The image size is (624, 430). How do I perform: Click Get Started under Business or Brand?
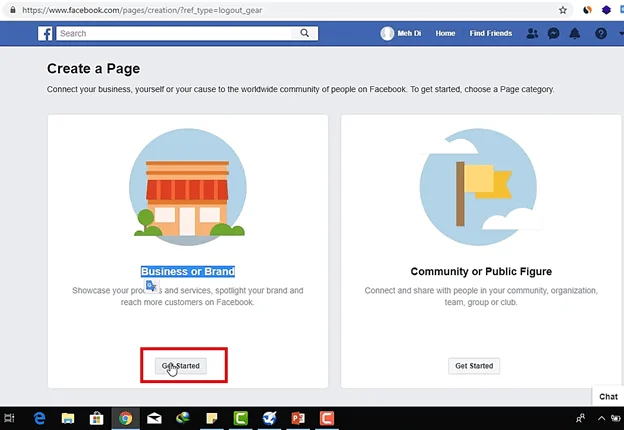pyautogui.click(x=181, y=366)
